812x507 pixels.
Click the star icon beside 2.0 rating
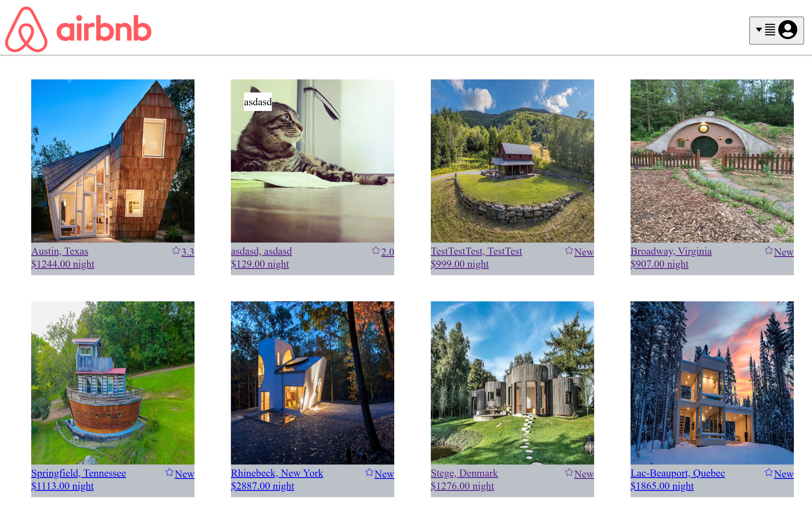coord(376,250)
